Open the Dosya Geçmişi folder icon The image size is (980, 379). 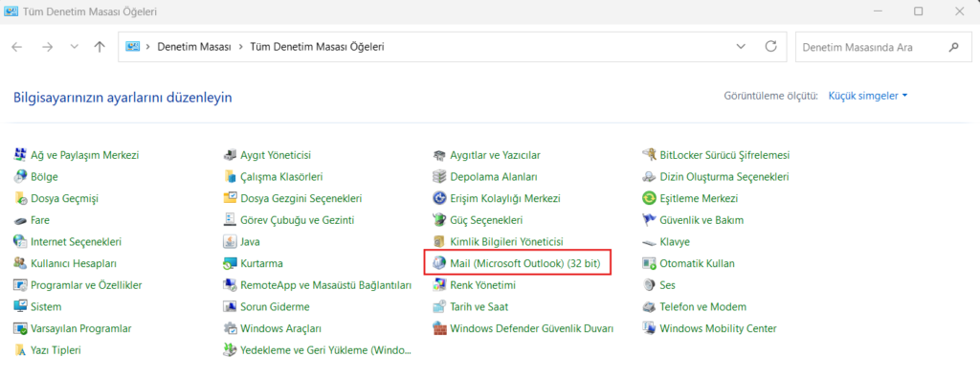[21, 198]
